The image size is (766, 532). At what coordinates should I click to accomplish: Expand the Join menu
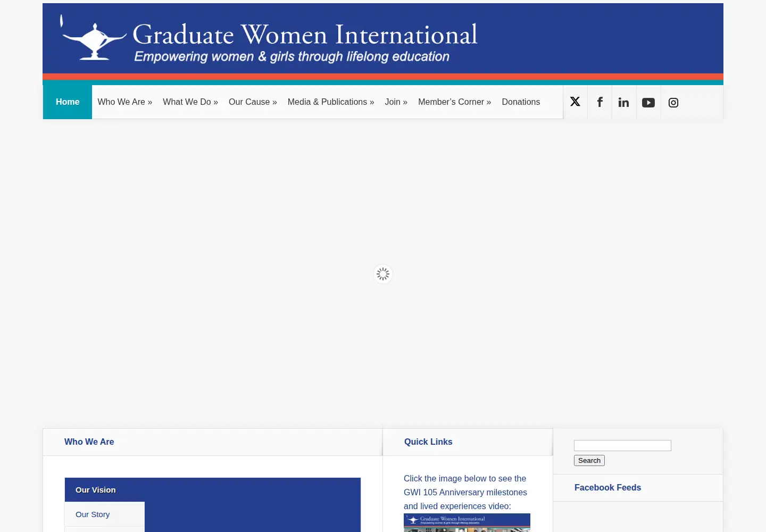tap(396, 102)
